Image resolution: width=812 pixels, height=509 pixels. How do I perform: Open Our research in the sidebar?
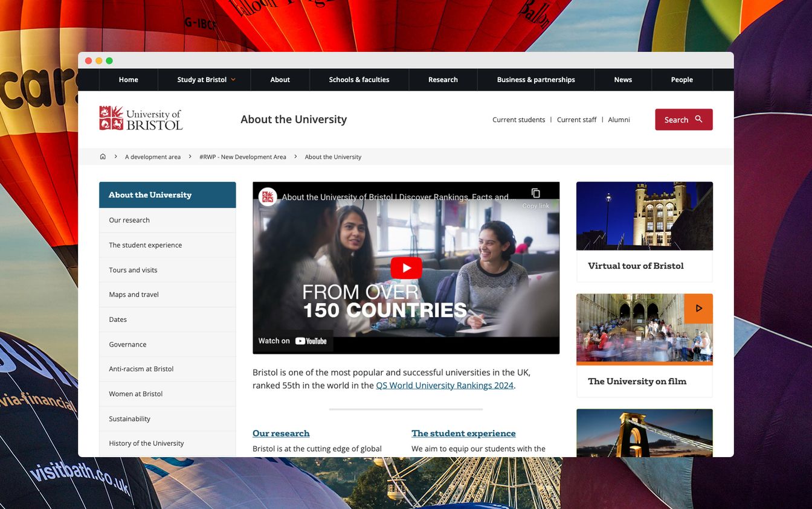167,220
